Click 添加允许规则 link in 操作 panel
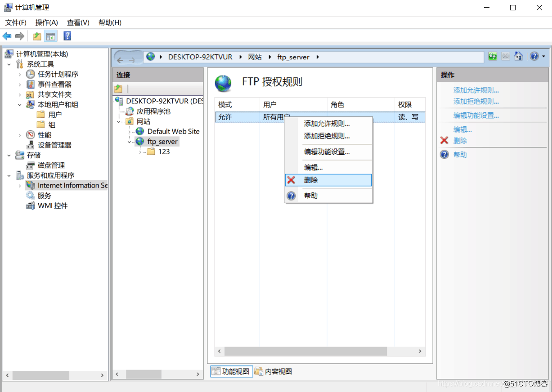Viewport: 552px width, 392px height. [476, 90]
